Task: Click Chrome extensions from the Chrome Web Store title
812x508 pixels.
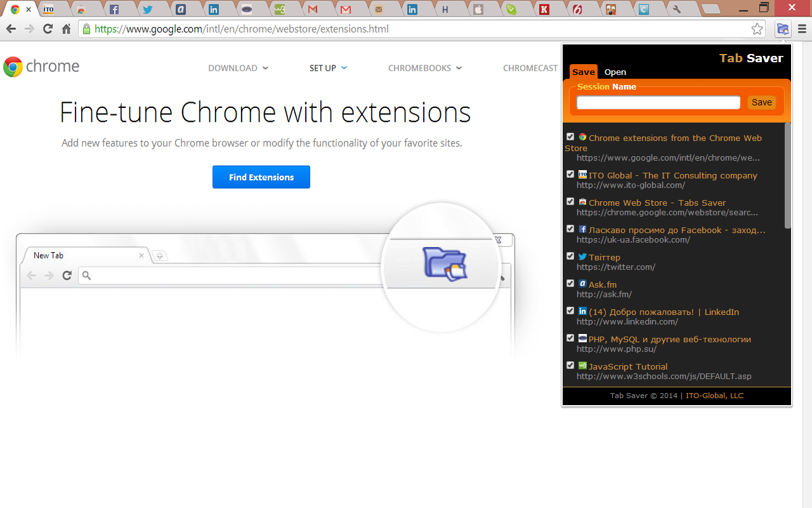Action: (x=664, y=143)
